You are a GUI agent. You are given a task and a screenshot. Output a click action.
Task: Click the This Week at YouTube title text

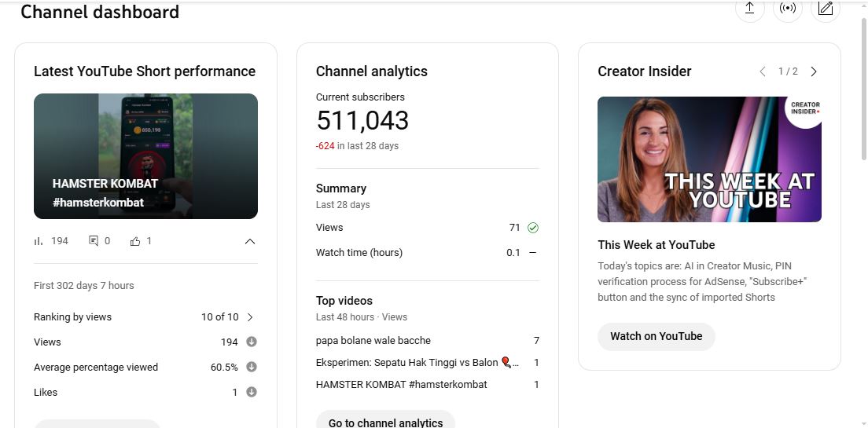pyautogui.click(x=656, y=245)
